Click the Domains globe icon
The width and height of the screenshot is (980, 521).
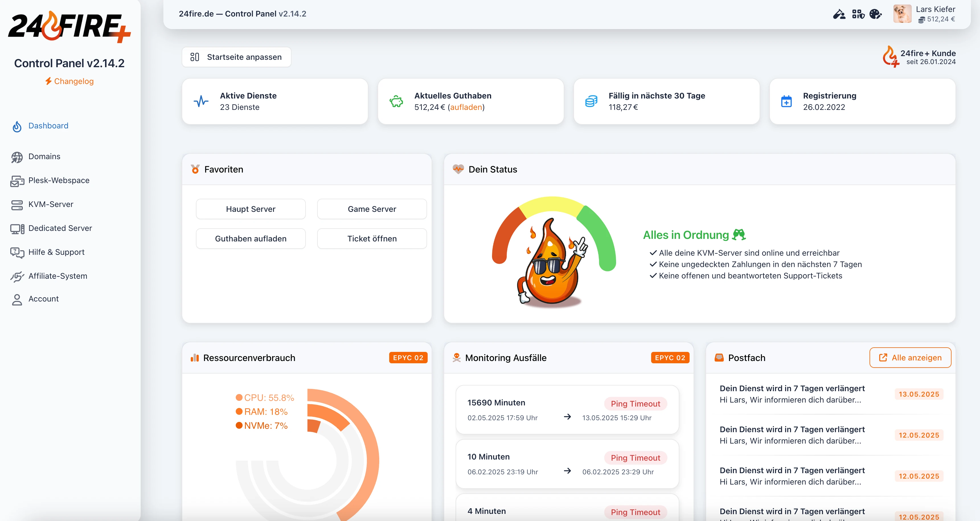coord(17,157)
